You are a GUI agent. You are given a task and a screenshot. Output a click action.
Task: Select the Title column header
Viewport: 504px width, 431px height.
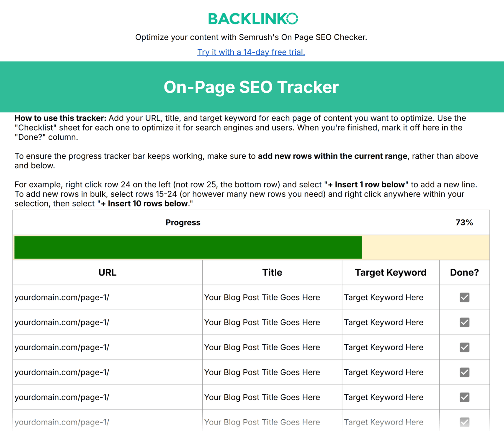click(272, 272)
